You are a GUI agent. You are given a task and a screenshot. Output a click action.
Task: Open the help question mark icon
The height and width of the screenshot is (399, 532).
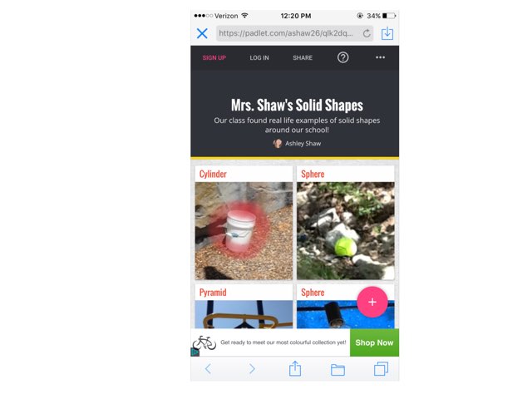342,57
